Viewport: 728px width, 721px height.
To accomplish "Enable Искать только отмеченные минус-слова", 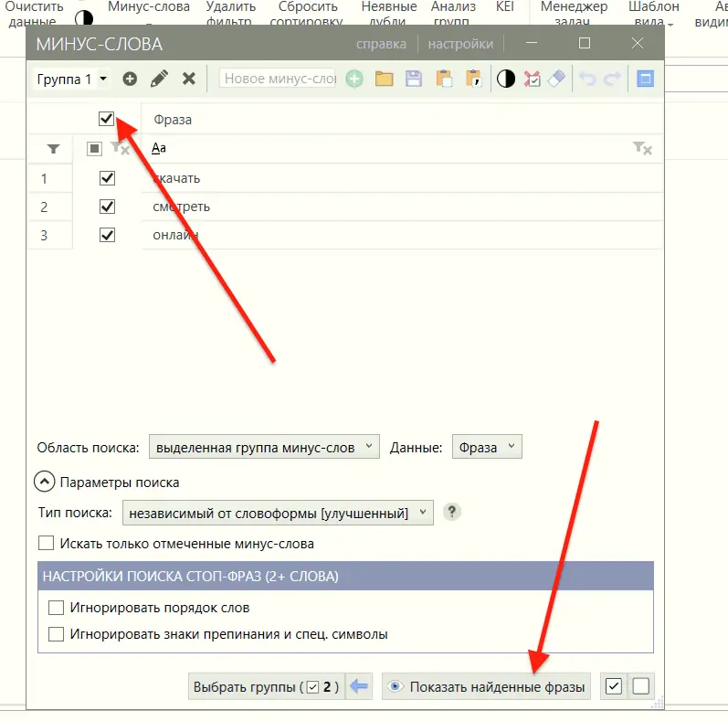I will 46,543.
